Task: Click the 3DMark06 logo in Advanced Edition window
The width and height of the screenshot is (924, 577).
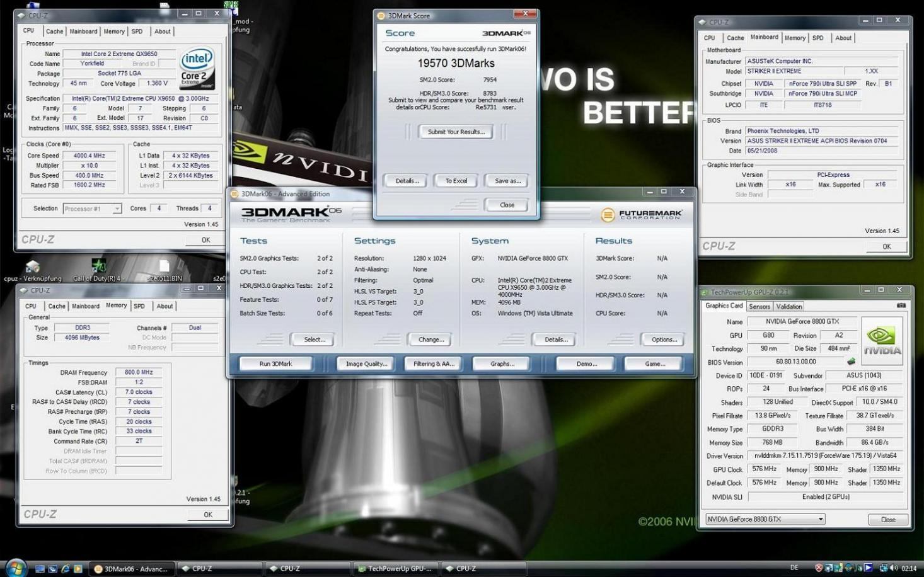Action: click(x=291, y=214)
